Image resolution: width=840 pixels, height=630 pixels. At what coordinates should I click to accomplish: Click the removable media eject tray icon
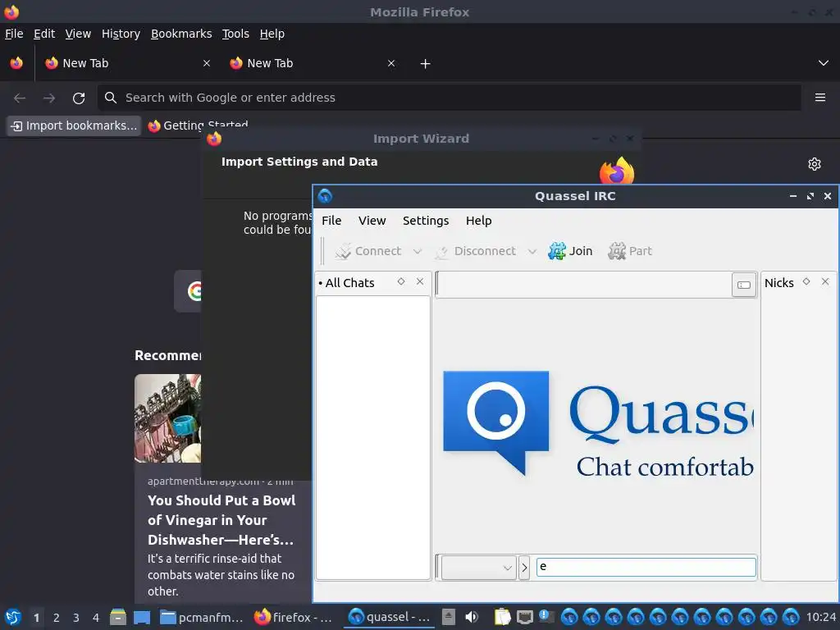point(449,617)
